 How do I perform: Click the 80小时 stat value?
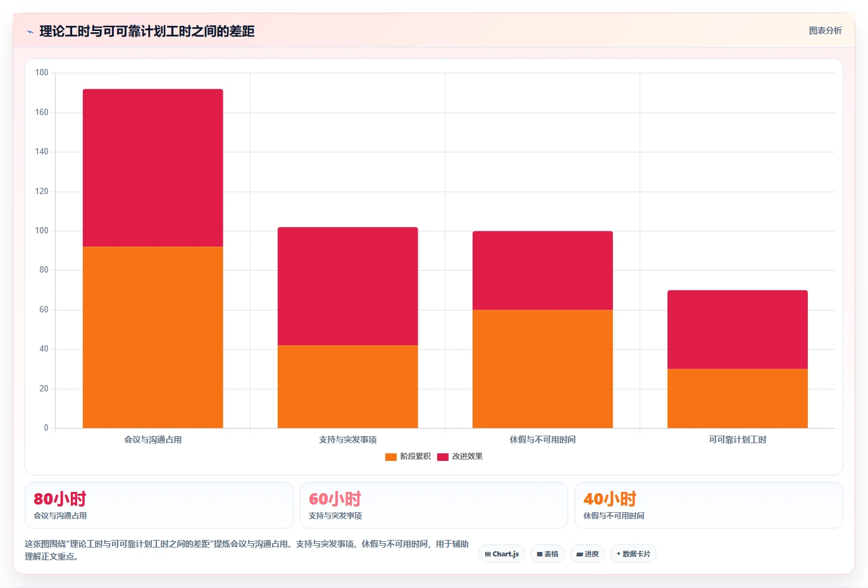60,499
